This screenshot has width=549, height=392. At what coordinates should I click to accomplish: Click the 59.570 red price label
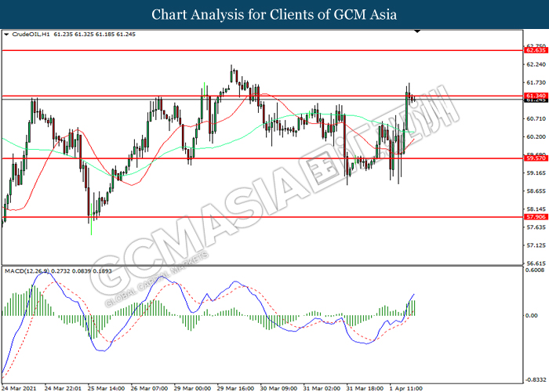pos(536,158)
